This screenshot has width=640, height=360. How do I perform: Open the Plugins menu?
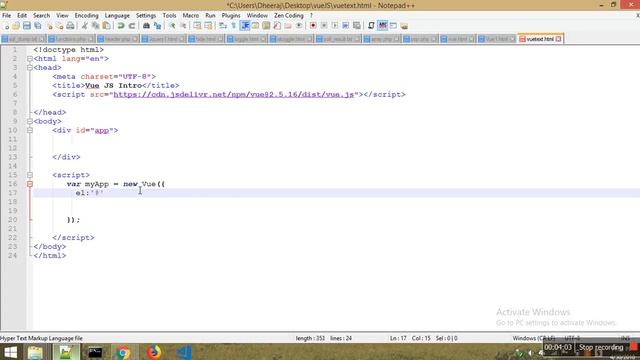pos(231,16)
